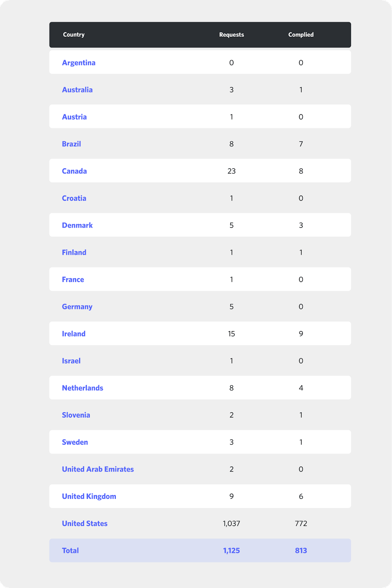392x588 pixels.
Task: Open the Germany link
Action: [x=77, y=307]
